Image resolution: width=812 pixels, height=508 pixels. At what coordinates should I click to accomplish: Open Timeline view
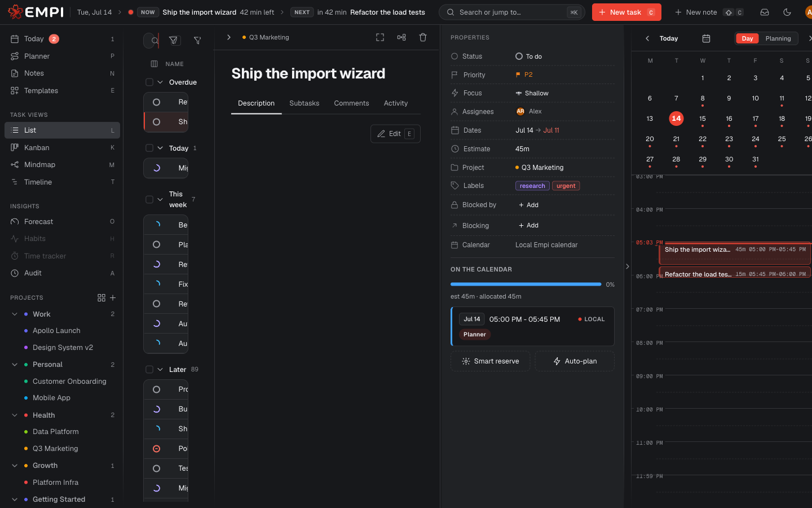coord(62,182)
